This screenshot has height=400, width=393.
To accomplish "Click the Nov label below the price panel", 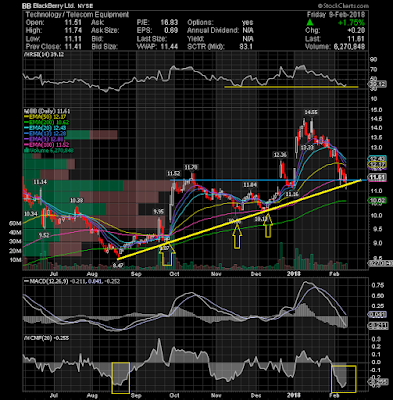I will point(216,274).
